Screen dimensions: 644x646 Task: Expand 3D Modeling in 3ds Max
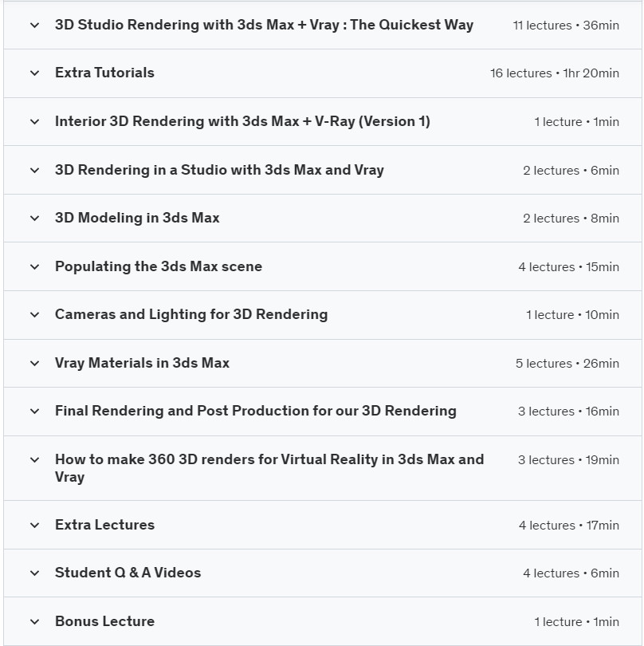323,218
